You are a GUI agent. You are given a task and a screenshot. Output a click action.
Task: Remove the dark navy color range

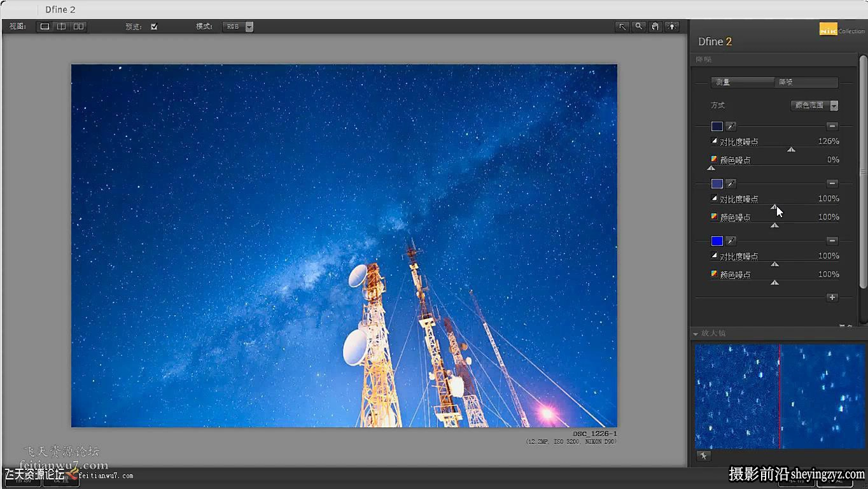[x=832, y=126]
